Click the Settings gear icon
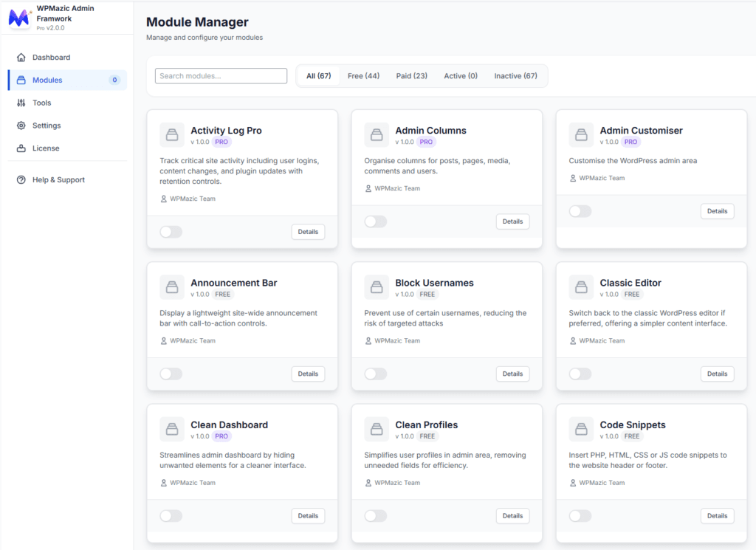 pyautogui.click(x=21, y=126)
